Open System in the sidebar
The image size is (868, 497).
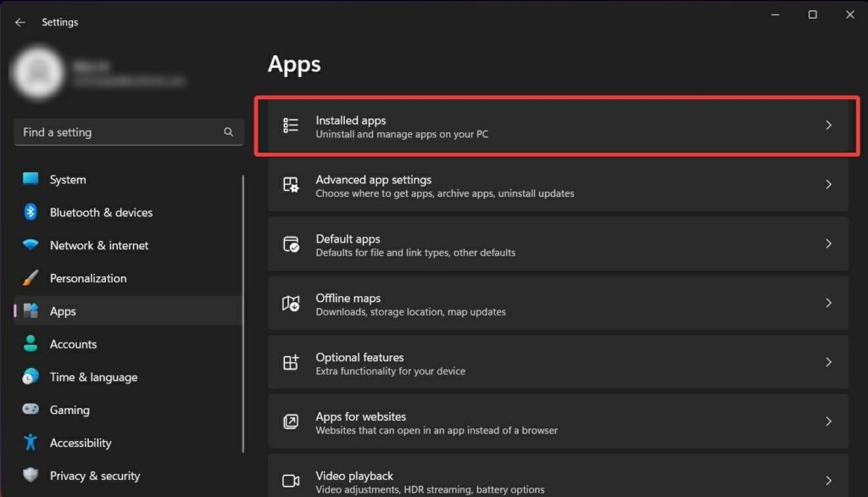[x=68, y=180]
